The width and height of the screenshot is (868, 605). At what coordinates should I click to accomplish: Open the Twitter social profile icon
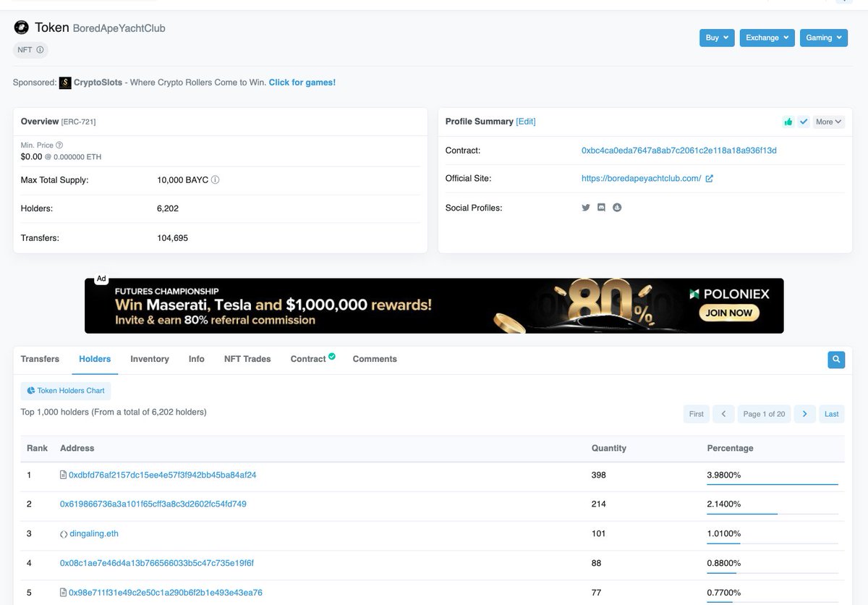coord(586,208)
